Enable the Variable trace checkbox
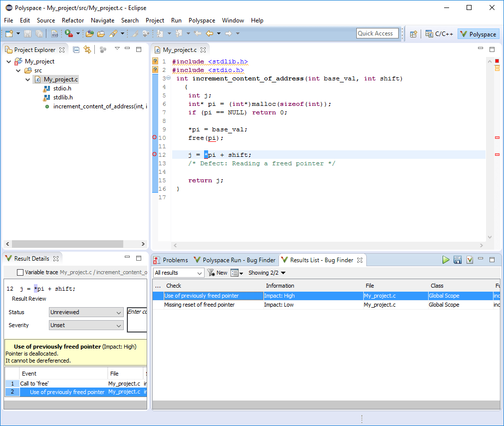Viewport: 504px width, 426px height. (20, 272)
